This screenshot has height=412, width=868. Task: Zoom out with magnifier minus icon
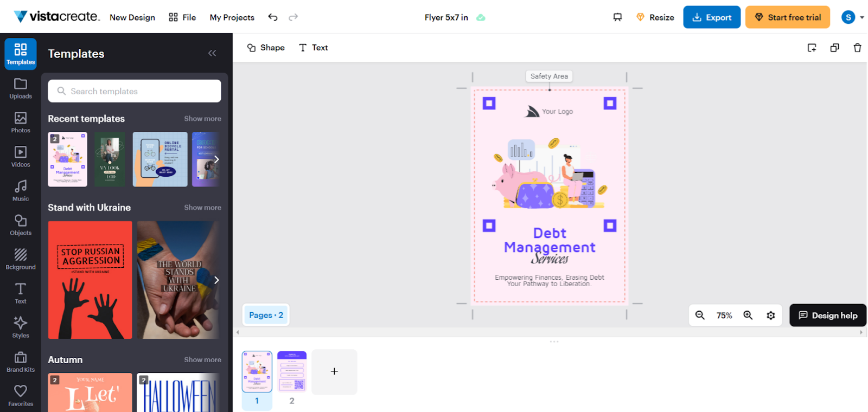point(700,316)
